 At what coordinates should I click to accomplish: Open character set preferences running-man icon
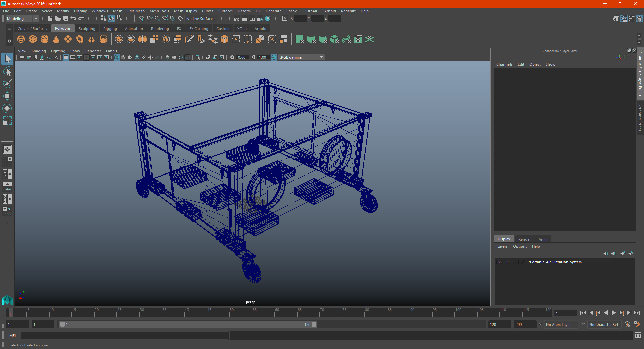pos(637,325)
